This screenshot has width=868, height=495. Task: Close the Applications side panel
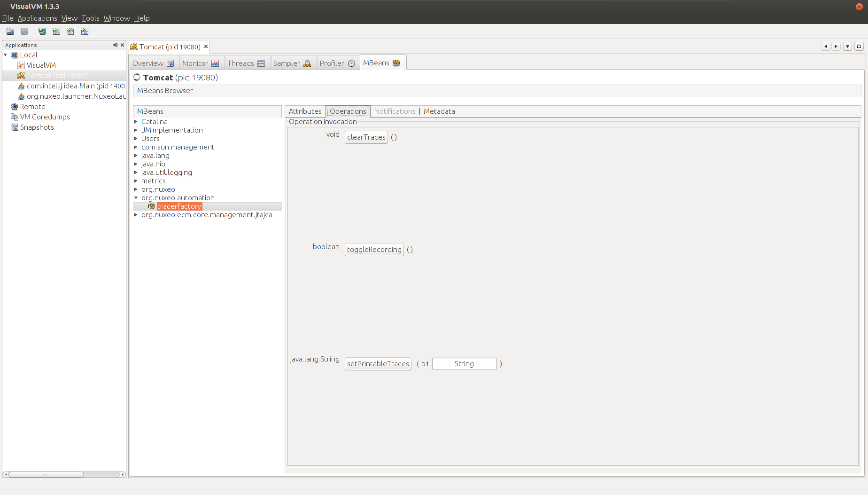click(x=123, y=45)
